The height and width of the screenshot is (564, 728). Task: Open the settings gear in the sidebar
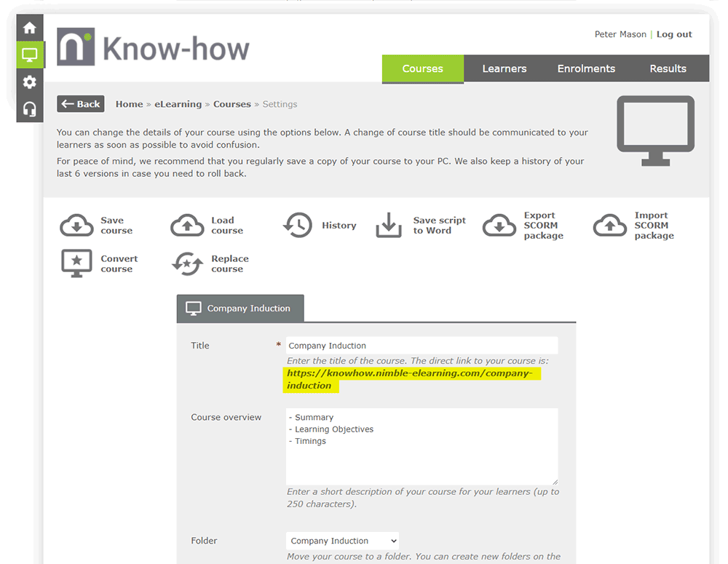click(x=29, y=82)
